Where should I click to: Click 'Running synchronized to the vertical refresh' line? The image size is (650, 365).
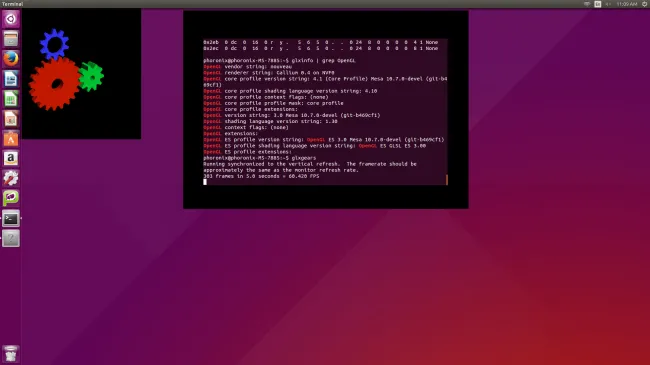pyautogui.click(x=310, y=164)
